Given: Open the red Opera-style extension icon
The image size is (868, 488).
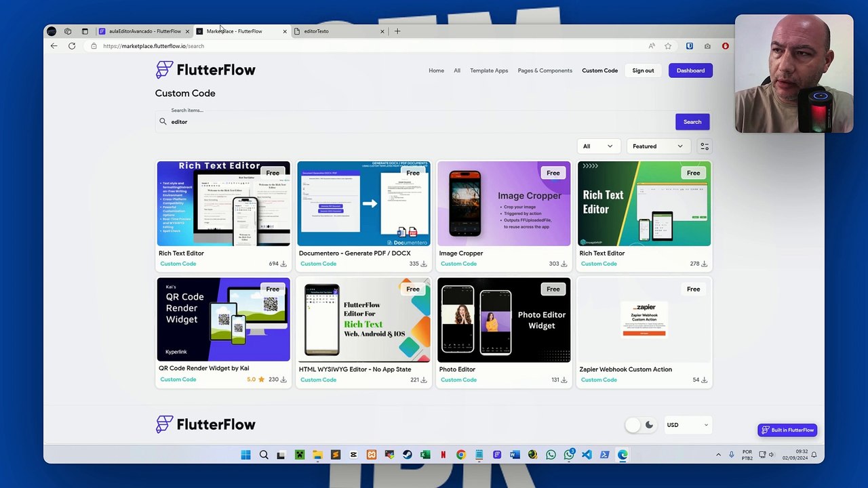Looking at the screenshot, I should click(725, 46).
